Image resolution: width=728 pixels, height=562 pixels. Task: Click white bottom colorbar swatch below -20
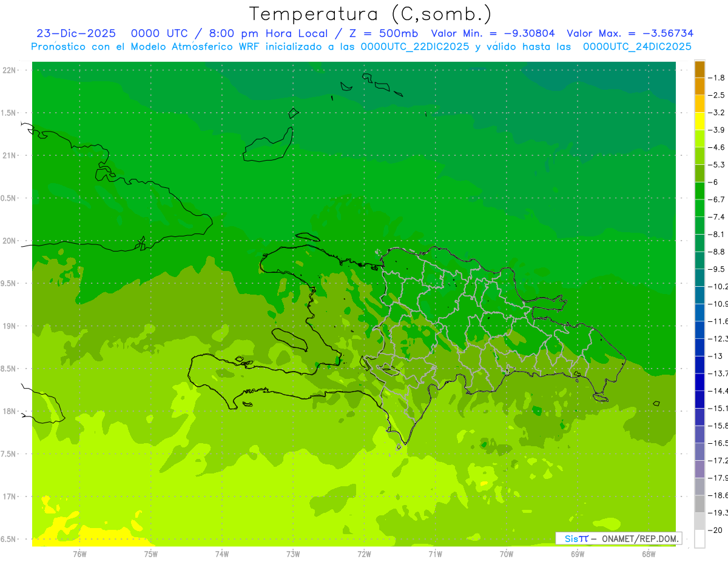click(699, 539)
